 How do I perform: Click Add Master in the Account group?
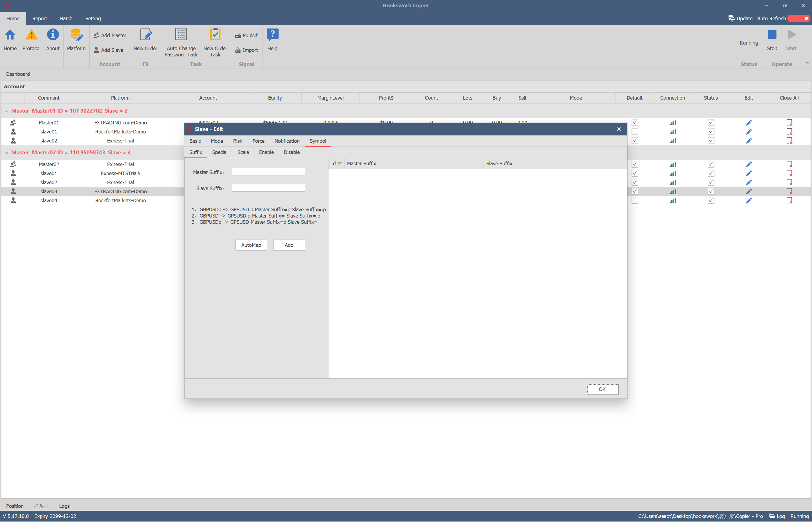[x=110, y=35]
